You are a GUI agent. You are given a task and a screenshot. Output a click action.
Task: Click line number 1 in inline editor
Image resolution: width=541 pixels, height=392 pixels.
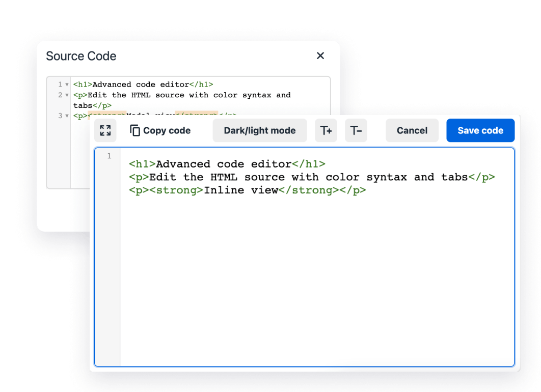[x=109, y=156]
